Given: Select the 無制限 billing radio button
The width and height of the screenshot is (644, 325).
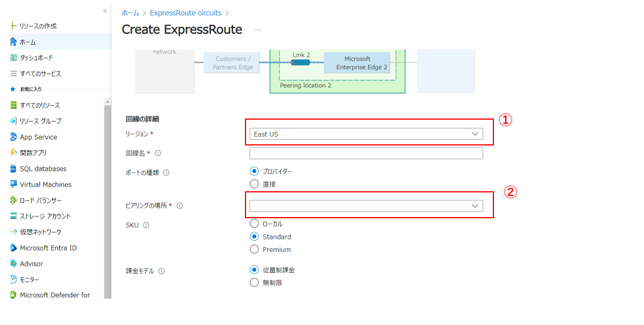Looking at the screenshot, I should tap(254, 283).
